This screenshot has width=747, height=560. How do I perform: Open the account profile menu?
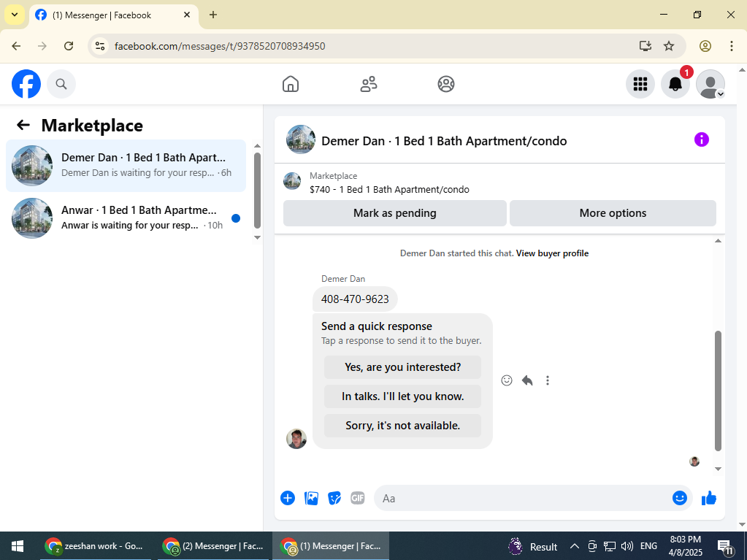tap(710, 84)
